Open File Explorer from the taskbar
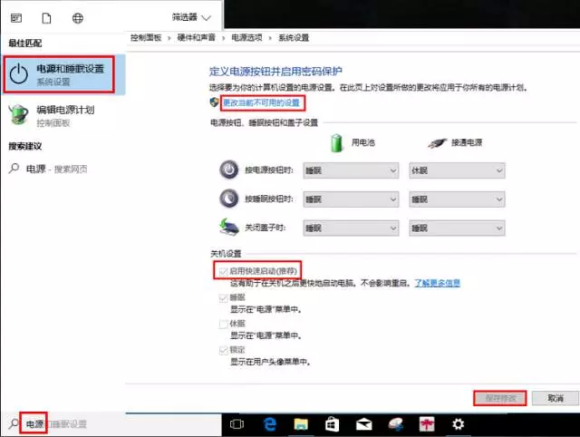Image resolution: width=580 pixels, height=437 pixels. (x=301, y=424)
